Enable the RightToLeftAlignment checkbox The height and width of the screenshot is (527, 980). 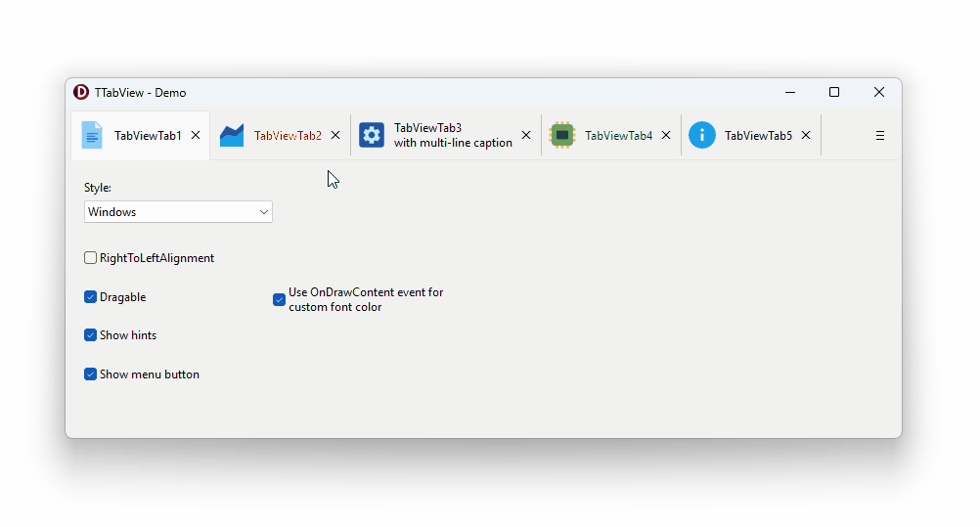tap(91, 257)
